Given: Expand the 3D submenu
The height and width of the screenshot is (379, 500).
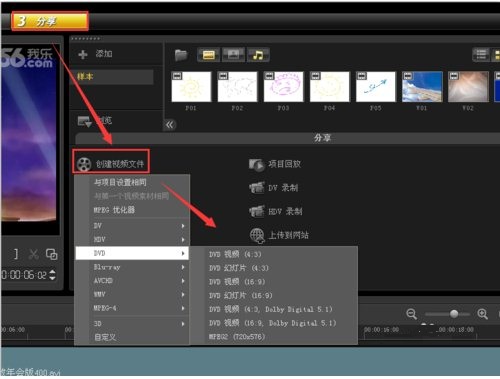Looking at the screenshot, I should [132, 324].
